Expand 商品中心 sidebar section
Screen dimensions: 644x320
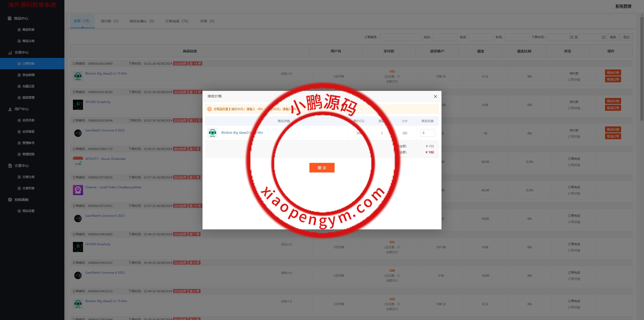(21, 18)
